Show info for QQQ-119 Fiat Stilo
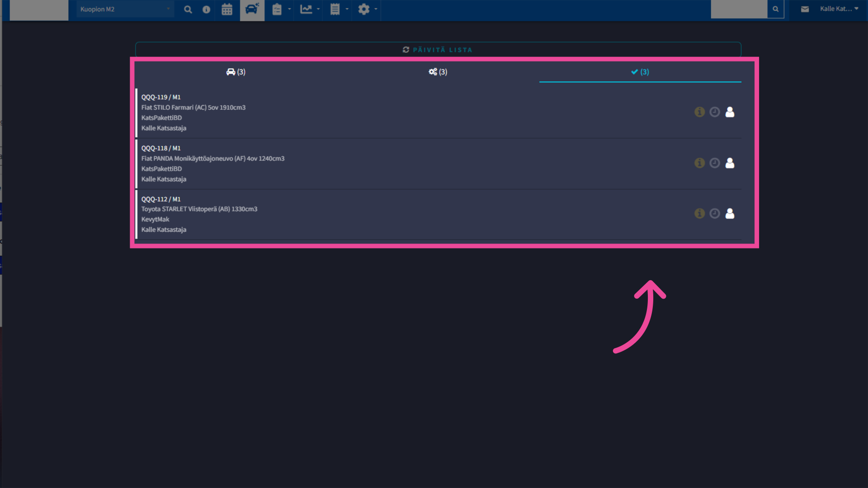The image size is (868, 488). coord(699,112)
